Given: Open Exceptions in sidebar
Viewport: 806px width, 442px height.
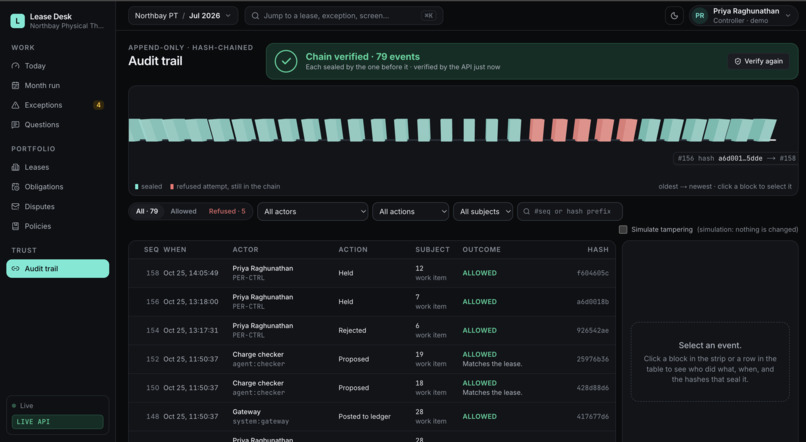Looking at the screenshot, I should [x=58, y=105].
